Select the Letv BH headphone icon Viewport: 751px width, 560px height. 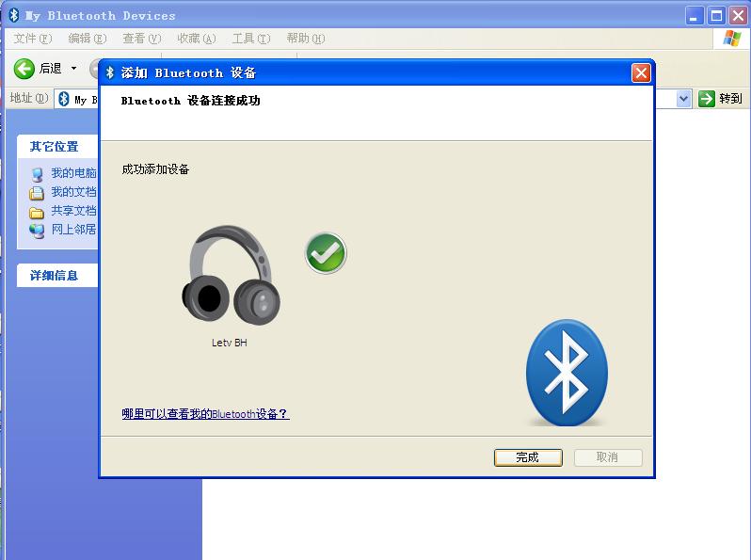pyautogui.click(x=231, y=276)
